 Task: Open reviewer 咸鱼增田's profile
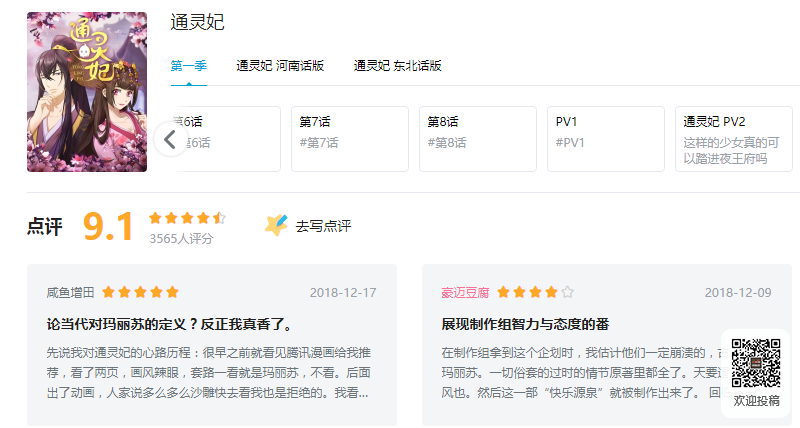pos(70,292)
